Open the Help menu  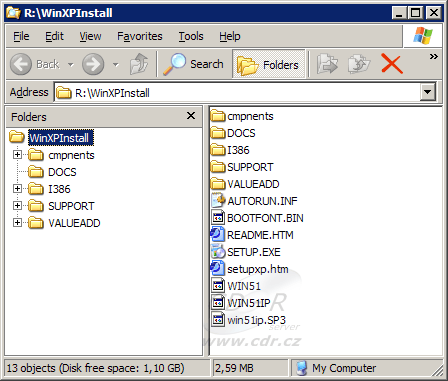coord(230,36)
